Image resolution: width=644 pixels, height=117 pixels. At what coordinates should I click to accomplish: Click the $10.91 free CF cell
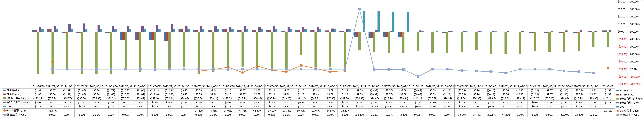tap(82, 103)
